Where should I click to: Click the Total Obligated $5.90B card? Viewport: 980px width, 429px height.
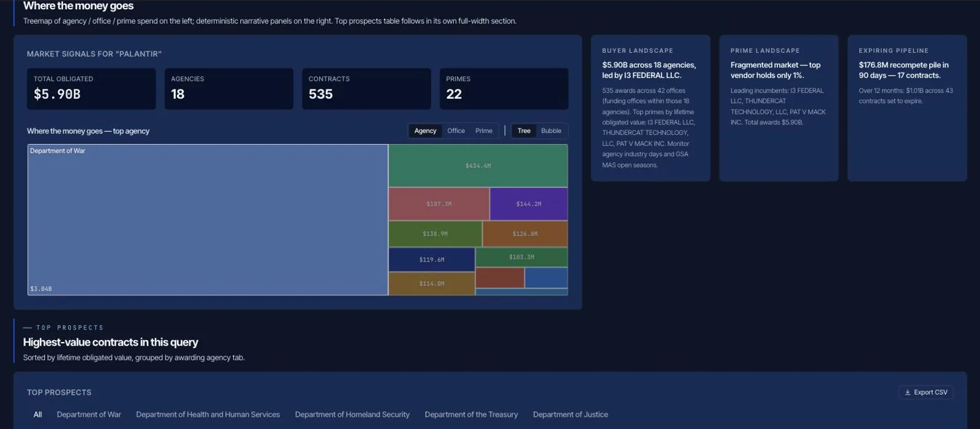(91, 89)
